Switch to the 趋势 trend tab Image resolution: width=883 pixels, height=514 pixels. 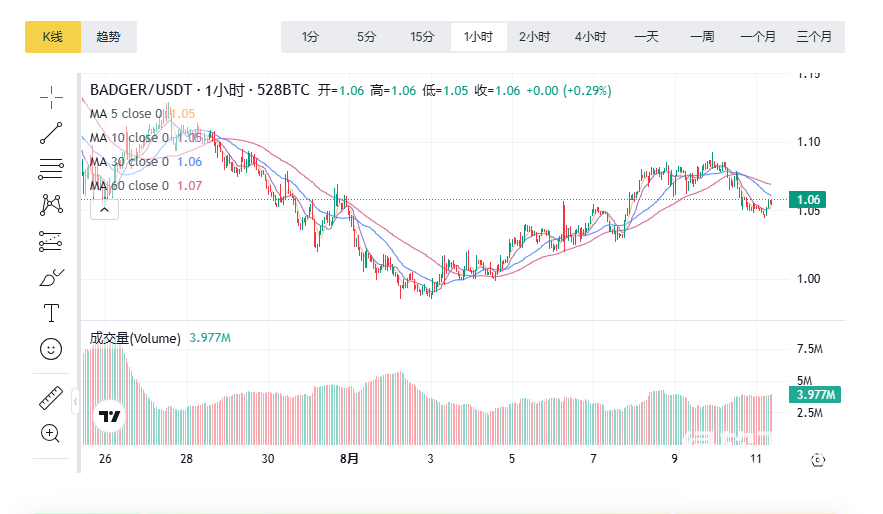pyautogui.click(x=108, y=37)
